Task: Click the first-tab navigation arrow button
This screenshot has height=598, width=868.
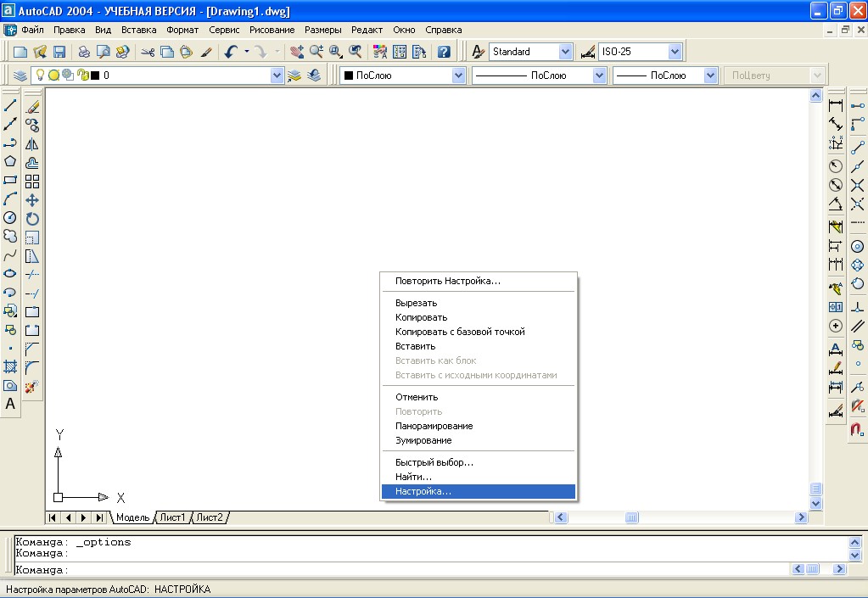Action: 52,517
